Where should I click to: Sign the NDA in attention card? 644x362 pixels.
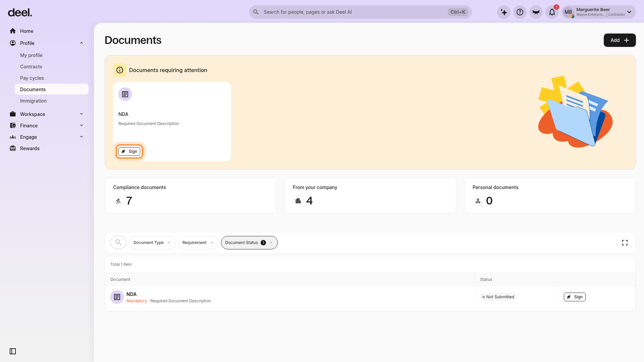point(129,152)
